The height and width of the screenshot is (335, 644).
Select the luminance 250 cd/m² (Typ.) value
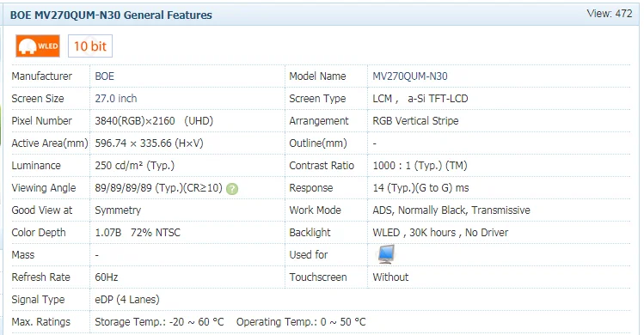135,166
